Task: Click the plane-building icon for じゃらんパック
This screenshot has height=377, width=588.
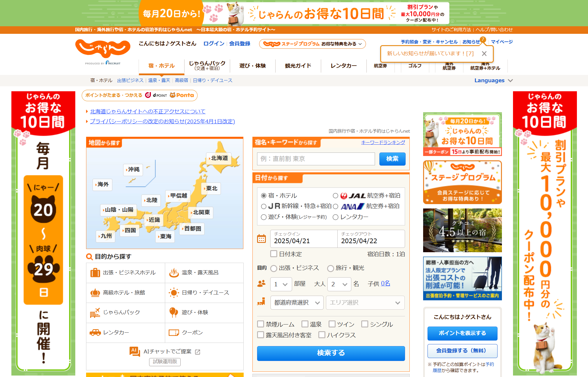Action: pos(95,313)
